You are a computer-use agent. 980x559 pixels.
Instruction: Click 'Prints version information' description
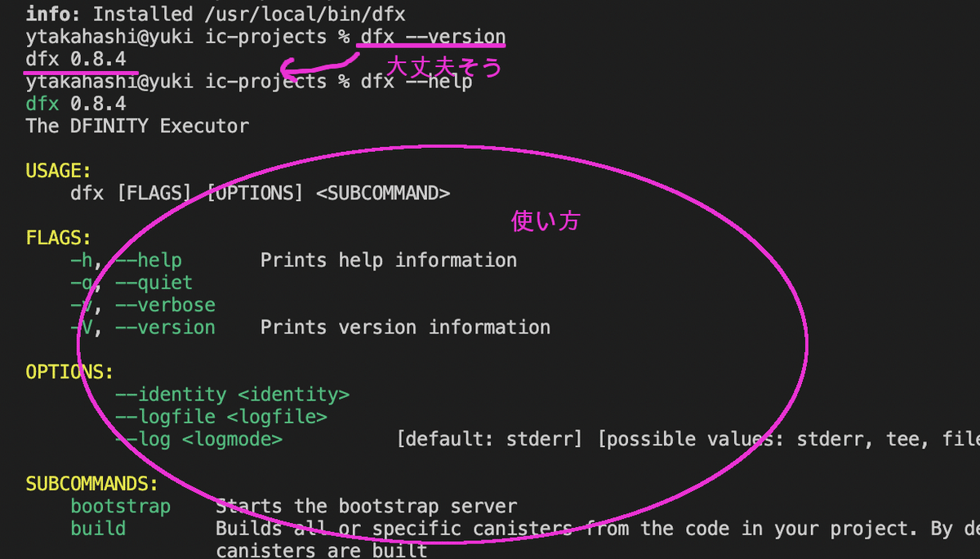[405, 327]
